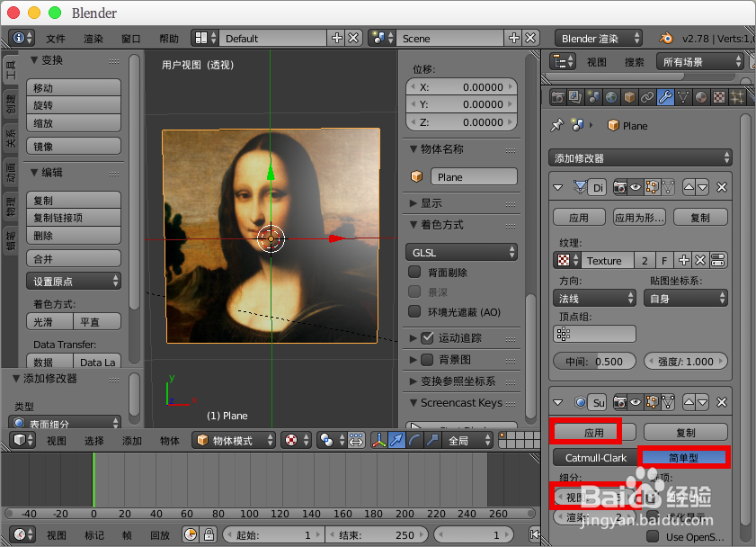Click the 光滑 shading button
The height and width of the screenshot is (547, 756).
tap(49, 322)
